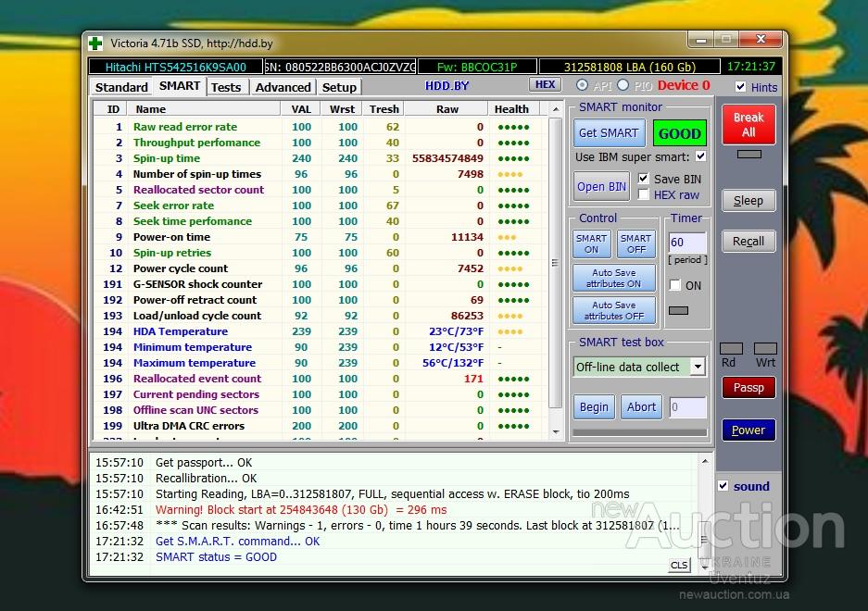Click the red Break All button
The image size is (868, 611).
[x=748, y=125]
